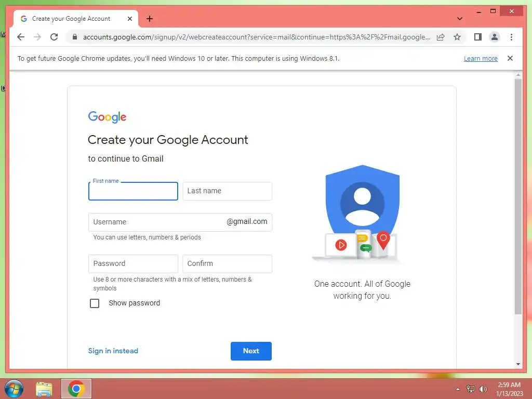Select the Username field
The width and height of the screenshot is (532, 399).
tap(180, 222)
